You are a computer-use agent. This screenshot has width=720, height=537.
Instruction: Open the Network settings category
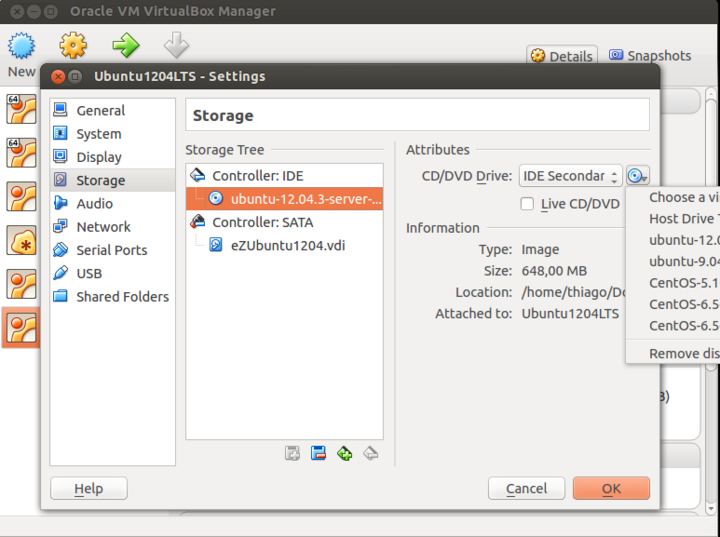coord(112,227)
